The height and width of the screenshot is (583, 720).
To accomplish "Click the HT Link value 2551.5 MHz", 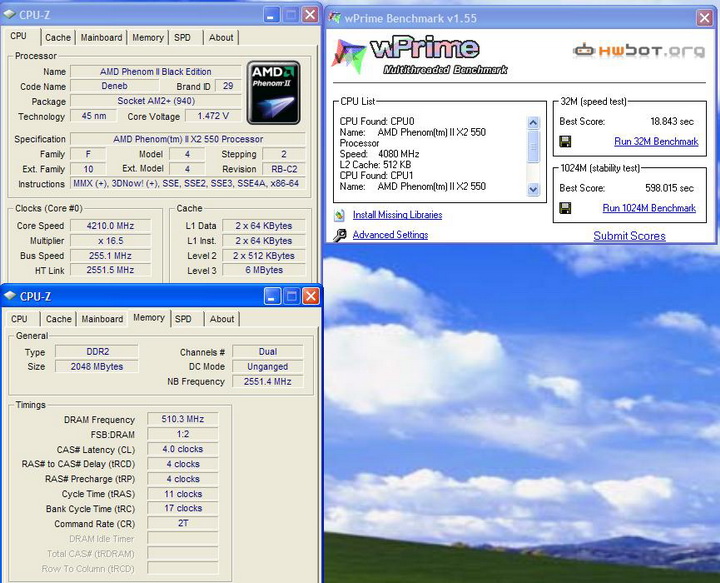I will 110,270.
